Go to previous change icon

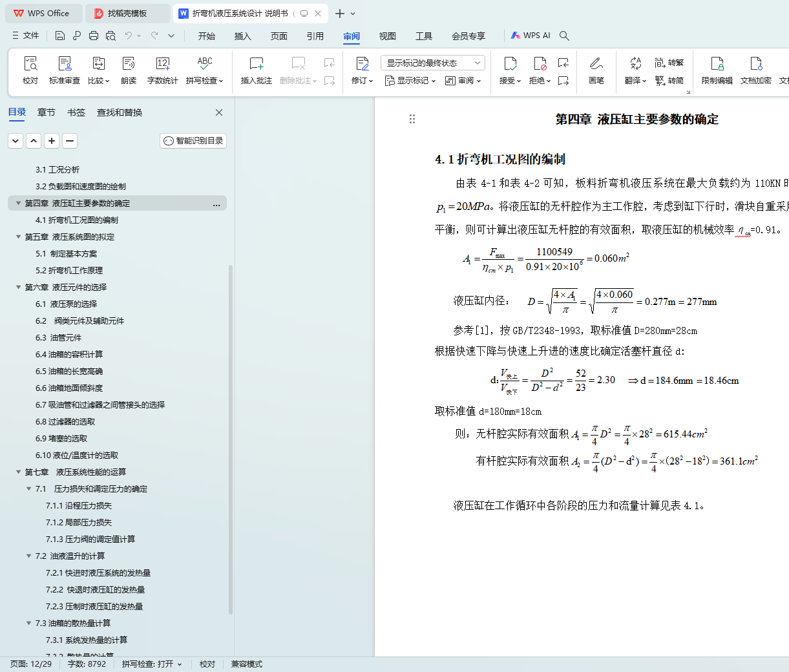click(563, 63)
